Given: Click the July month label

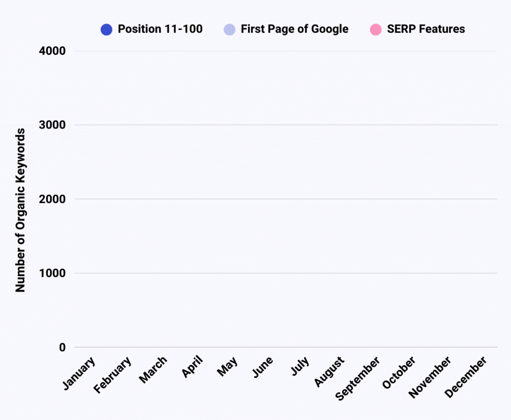Looking at the screenshot, I should click(x=300, y=366).
